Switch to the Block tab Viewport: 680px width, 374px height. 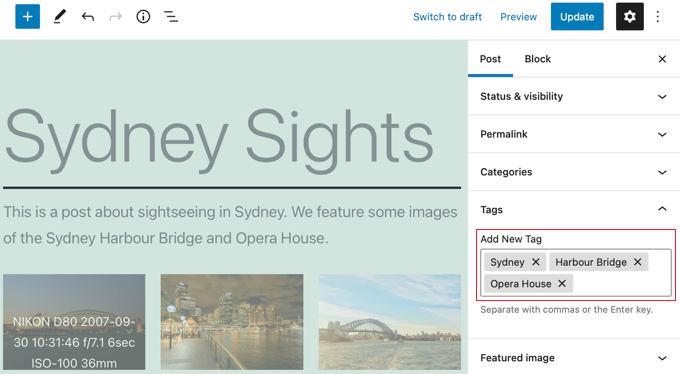click(537, 59)
